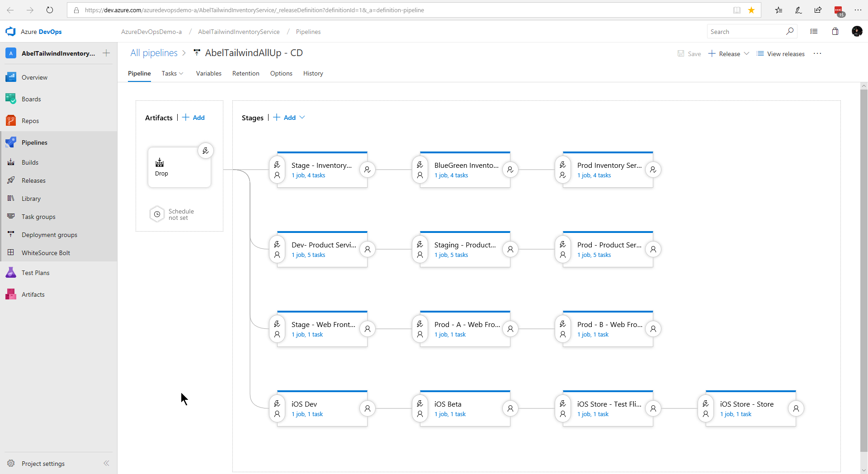
Task: Open the user profile avatar
Action: 857,31
